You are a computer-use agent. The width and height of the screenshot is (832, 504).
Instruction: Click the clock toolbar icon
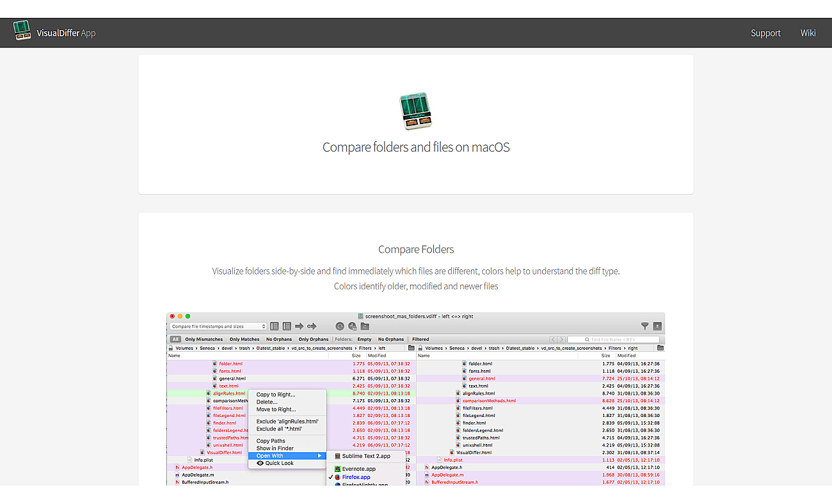tap(353, 326)
